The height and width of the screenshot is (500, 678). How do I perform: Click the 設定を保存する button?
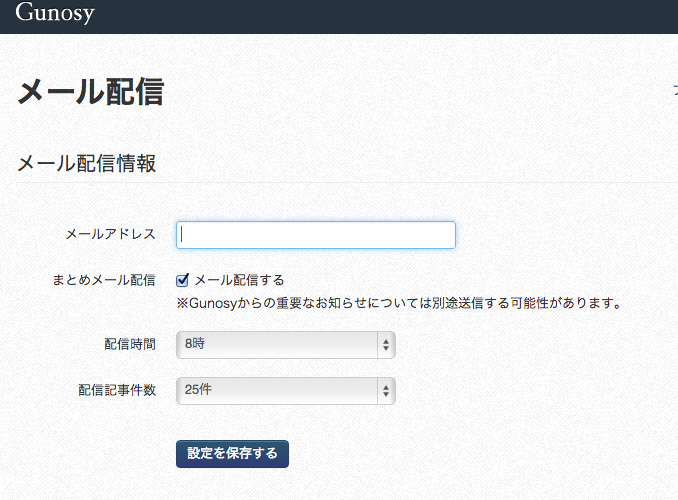point(232,454)
